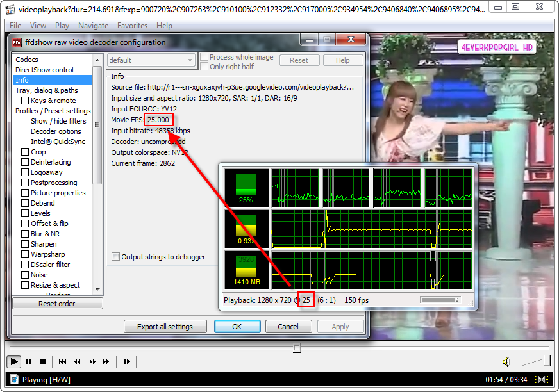Click the fast forward (increase speed) button
This screenshot has width=559, height=392.
click(92, 362)
